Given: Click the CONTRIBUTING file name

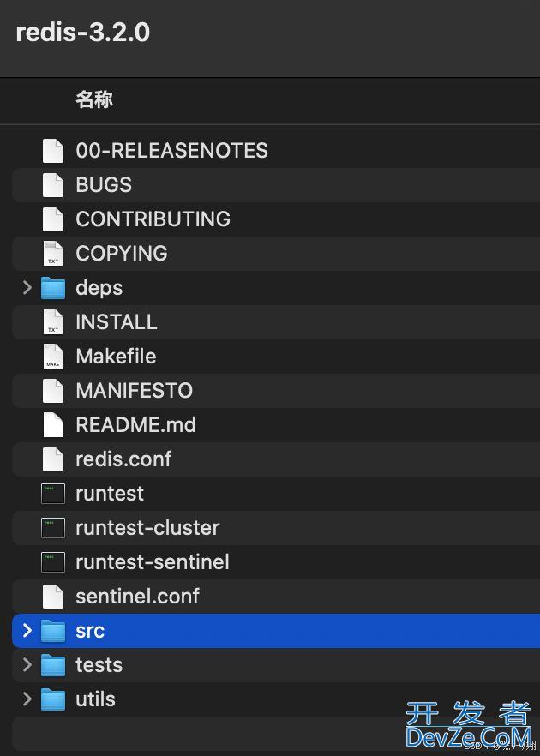Looking at the screenshot, I should click(153, 219).
